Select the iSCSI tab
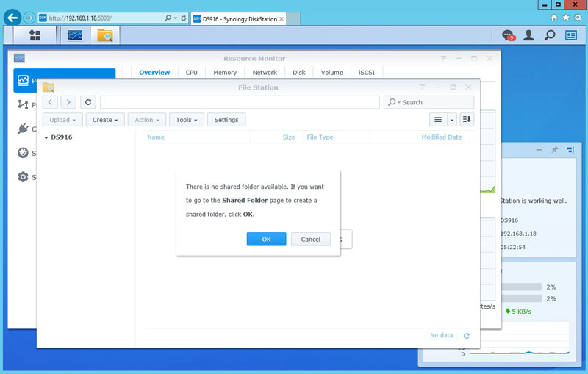Image resolution: width=588 pixels, height=374 pixels. (366, 72)
